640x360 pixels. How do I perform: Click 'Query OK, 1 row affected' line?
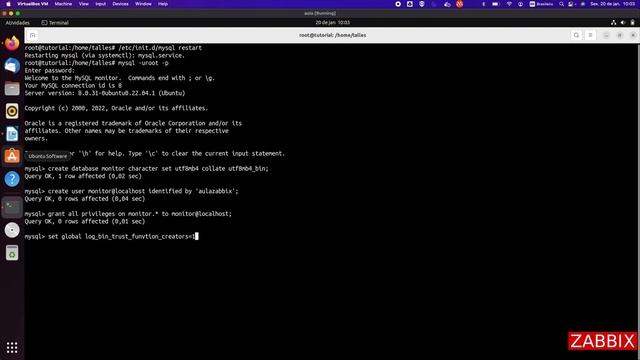(83, 176)
